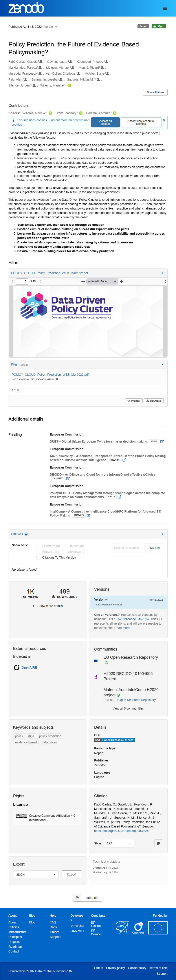
Task: Click the PDF viewer fullscreen icon
Action: [x=164, y=281]
